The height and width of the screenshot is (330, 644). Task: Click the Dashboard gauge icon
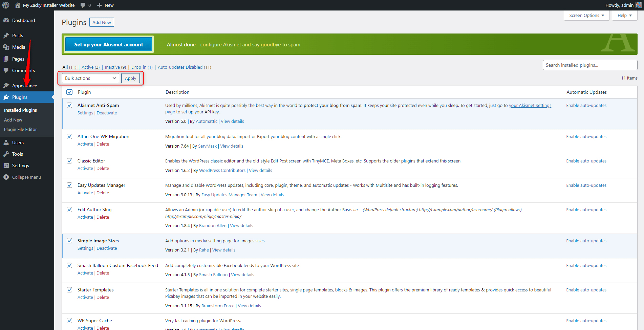click(6, 20)
